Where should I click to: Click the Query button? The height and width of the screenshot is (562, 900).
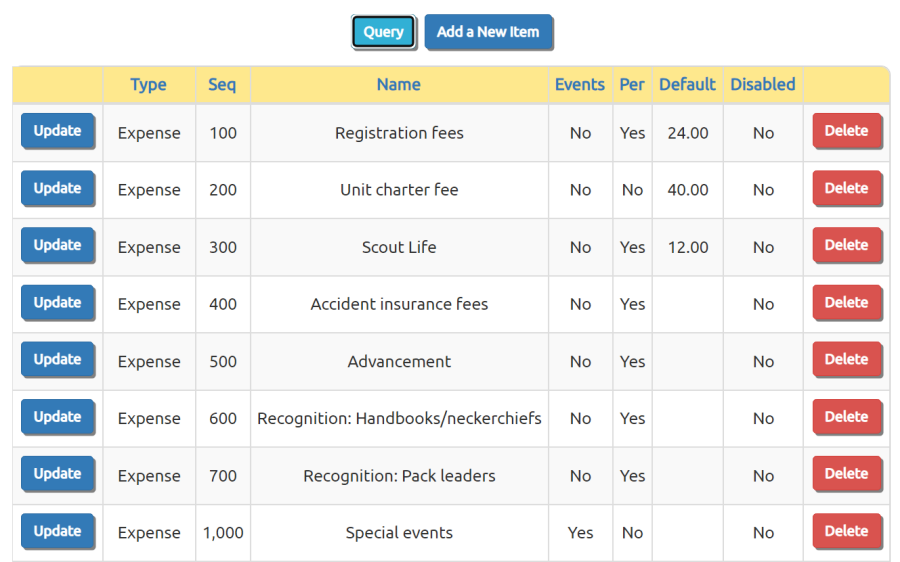383,32
